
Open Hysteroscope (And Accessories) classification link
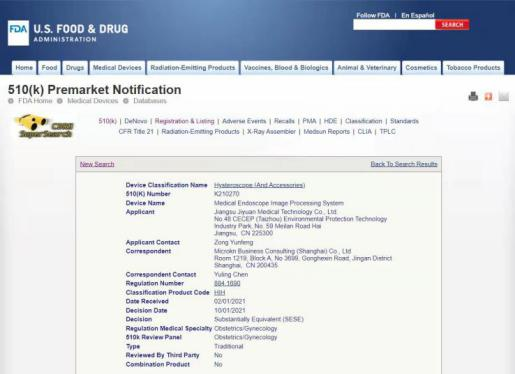(259, 185)
